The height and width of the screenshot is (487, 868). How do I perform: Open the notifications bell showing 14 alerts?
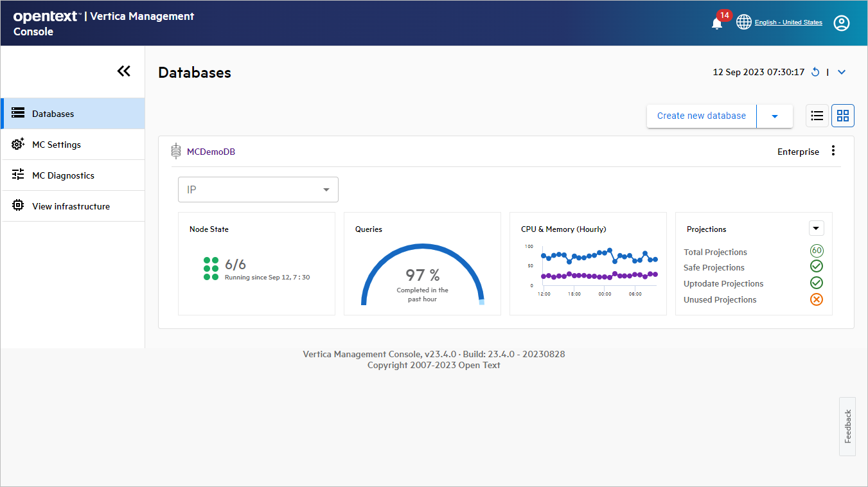tap(716, 23)
